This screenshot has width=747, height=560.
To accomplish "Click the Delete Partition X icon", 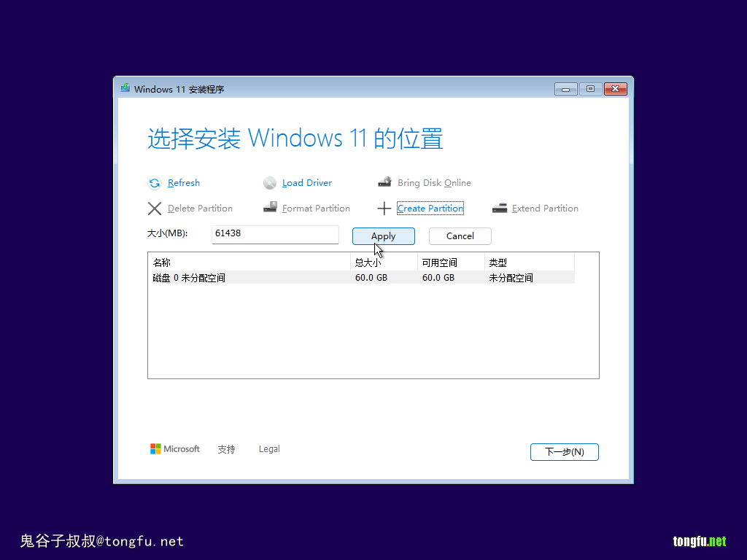I will pos(155,209).
